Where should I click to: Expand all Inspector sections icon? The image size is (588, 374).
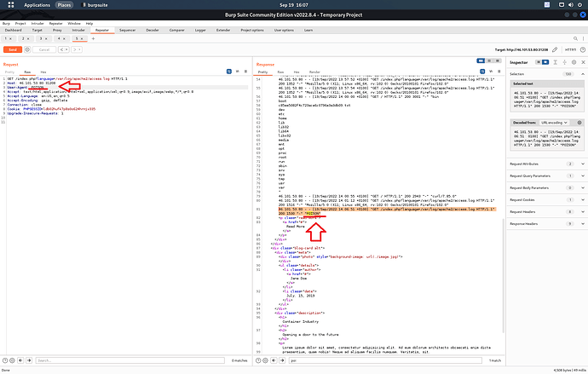pos(564,62)
